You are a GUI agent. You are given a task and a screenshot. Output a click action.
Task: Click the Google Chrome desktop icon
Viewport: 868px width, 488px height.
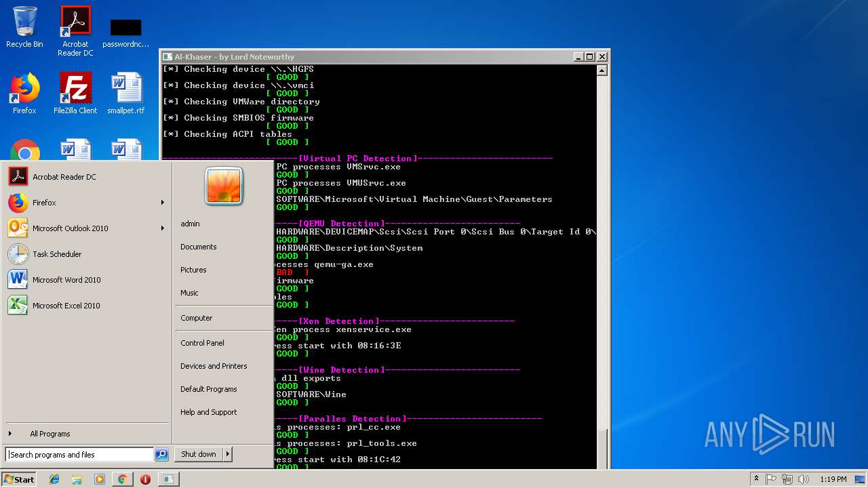pyautogui.click(x=24, y=150)
